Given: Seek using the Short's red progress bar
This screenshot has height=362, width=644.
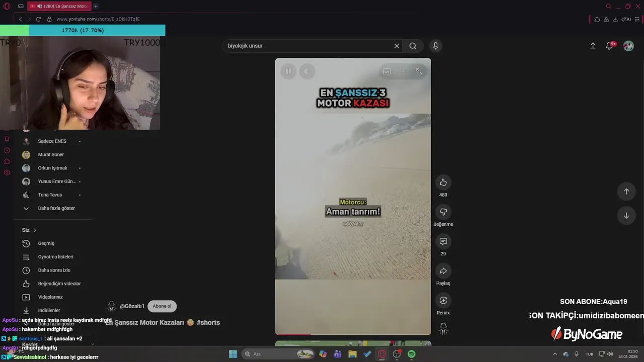Looking at the screenshot, I should pyautogui.click(x=353, y=334).
